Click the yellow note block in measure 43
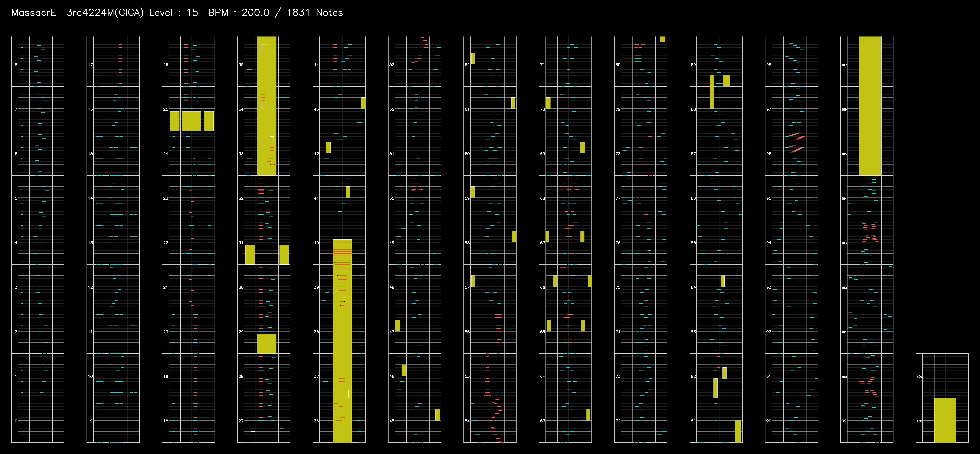The width and height of the screenshot is (980, 454). tap(363, 103)
